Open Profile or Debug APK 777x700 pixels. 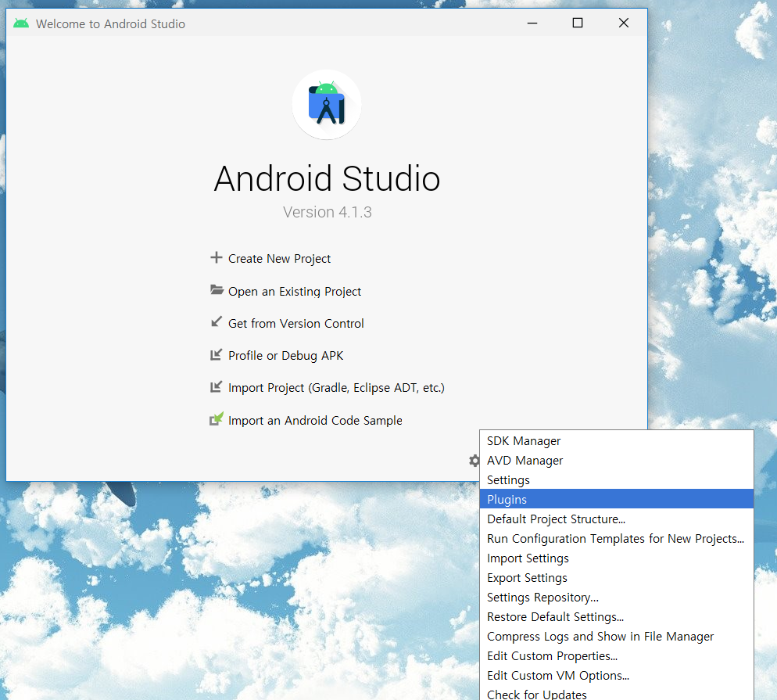[285, 356]
